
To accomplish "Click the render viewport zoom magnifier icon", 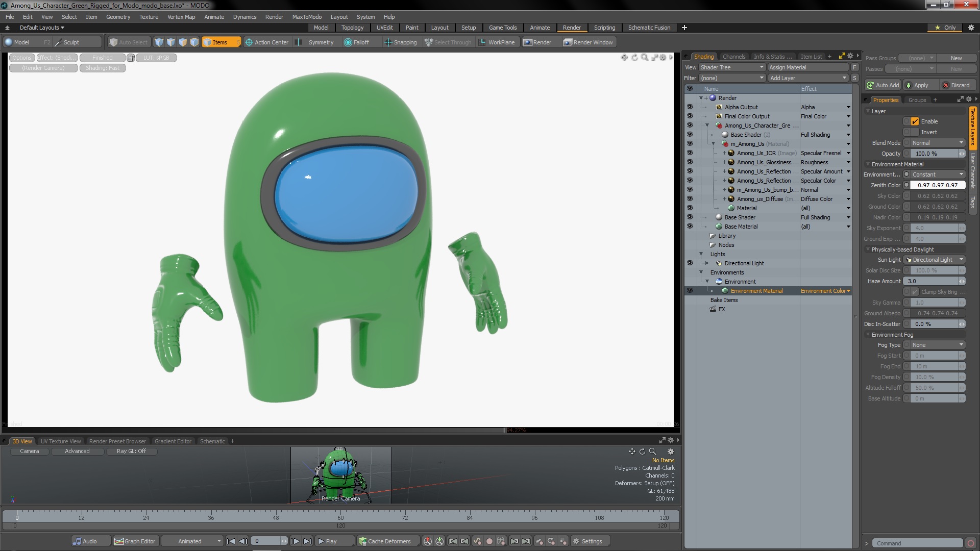I will pyautogui.click(x=645, y=58).
